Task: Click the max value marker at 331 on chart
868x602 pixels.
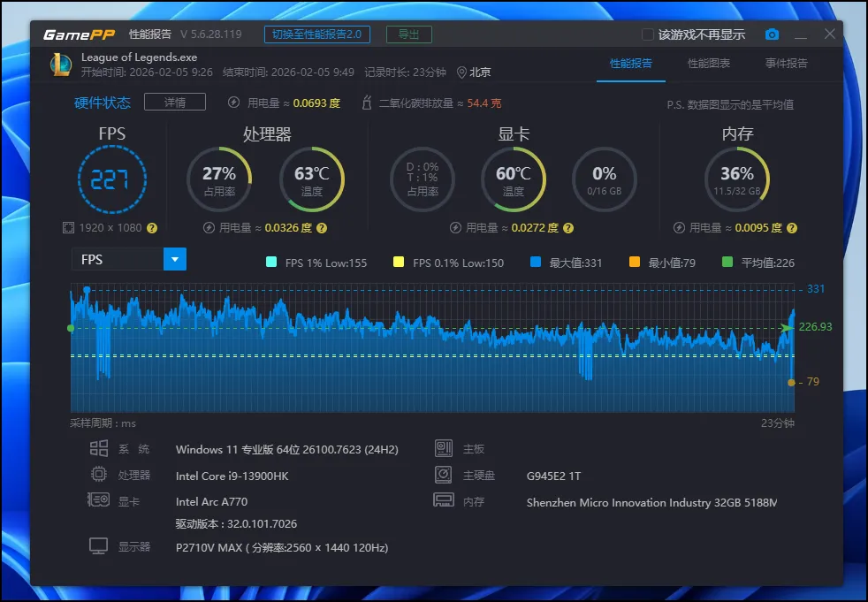Action: coord(87,290)
